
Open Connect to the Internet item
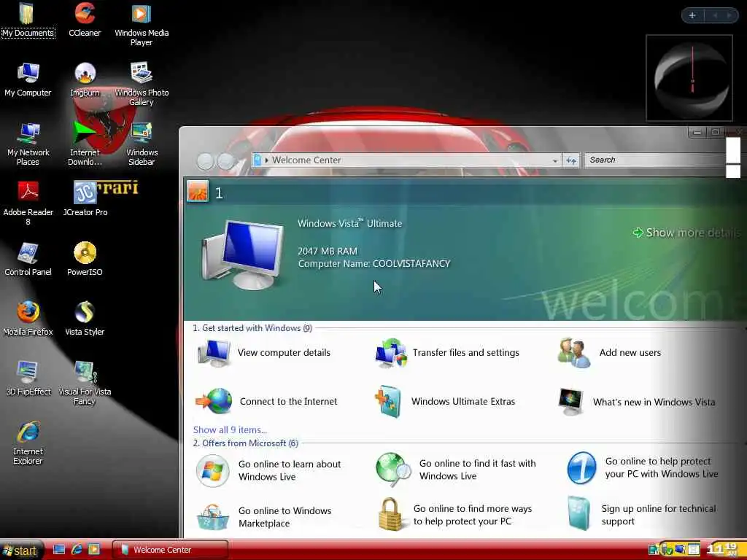point(266,402)
